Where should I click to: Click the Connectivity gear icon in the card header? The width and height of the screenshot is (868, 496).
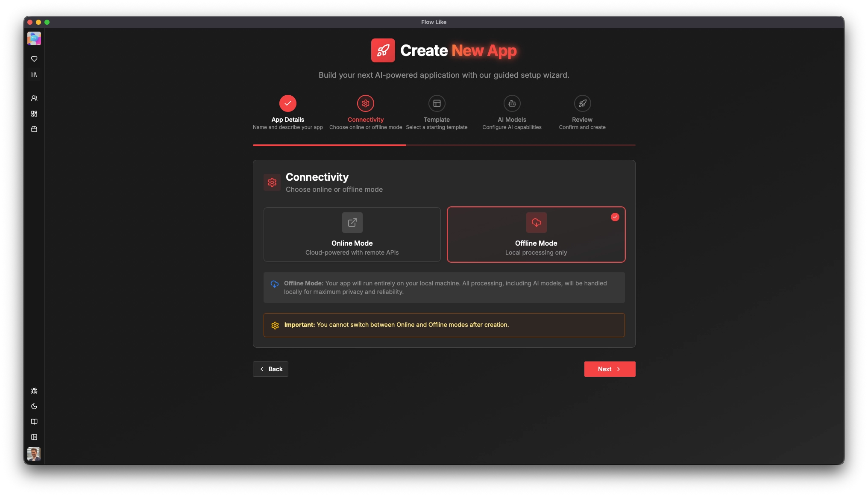click(x=272, y=182)
